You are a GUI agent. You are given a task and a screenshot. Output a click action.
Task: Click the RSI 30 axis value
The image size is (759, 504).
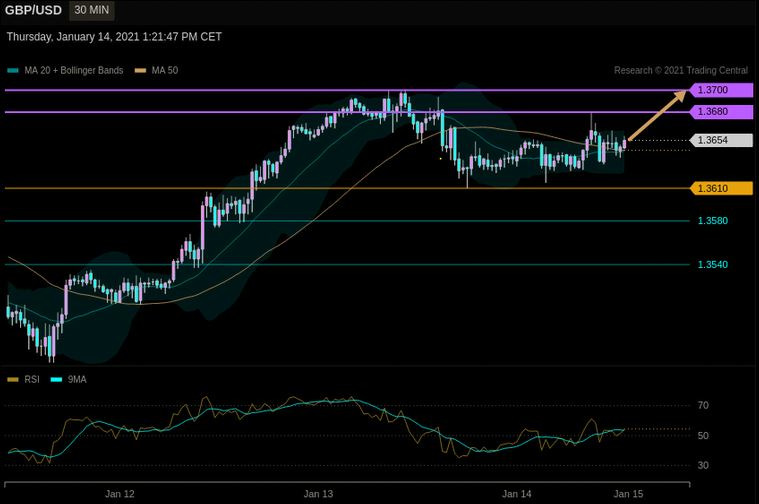703,466
